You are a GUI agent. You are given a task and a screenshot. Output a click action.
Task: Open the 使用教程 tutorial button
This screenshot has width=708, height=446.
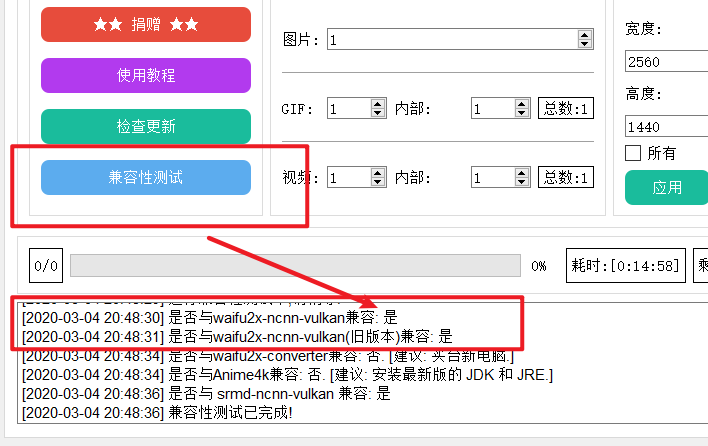point(146,75)
